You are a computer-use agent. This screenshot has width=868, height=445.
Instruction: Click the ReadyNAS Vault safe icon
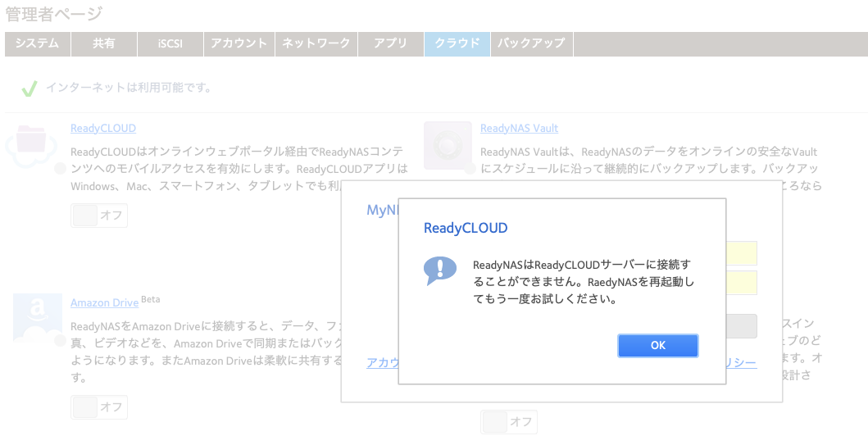[x=448, y=146]
